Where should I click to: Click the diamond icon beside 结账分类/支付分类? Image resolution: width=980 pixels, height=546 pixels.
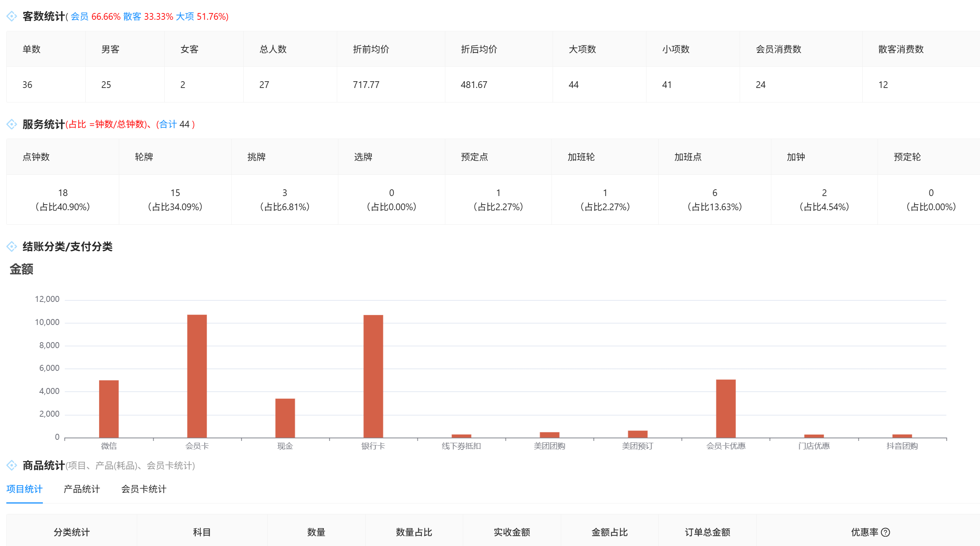click(12, 247)
